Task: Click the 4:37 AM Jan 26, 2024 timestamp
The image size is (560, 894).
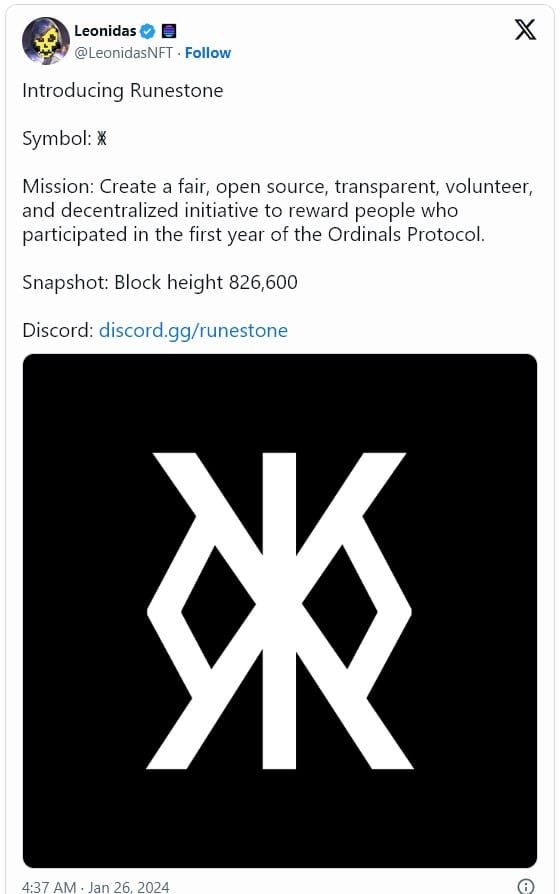Action: coord(96,887)
